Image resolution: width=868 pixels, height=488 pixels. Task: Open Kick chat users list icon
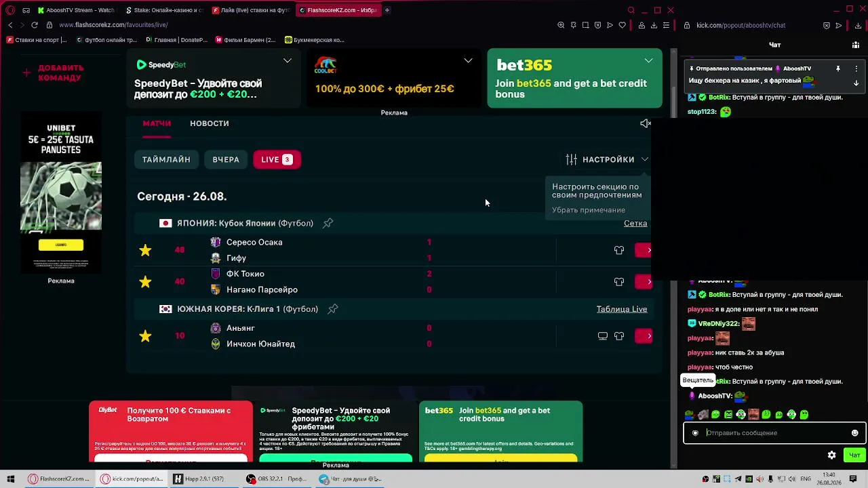coord(856,45)
